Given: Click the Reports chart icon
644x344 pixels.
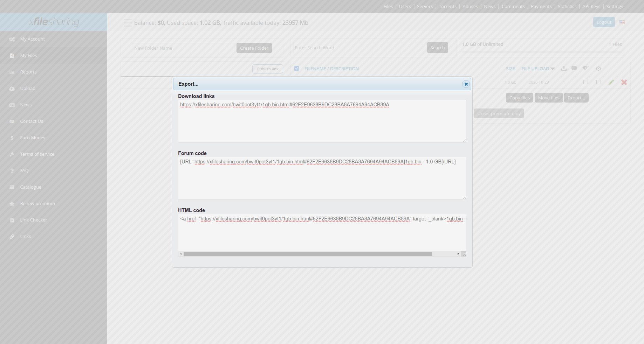Looking at the screenshot, I should [12, 72].
